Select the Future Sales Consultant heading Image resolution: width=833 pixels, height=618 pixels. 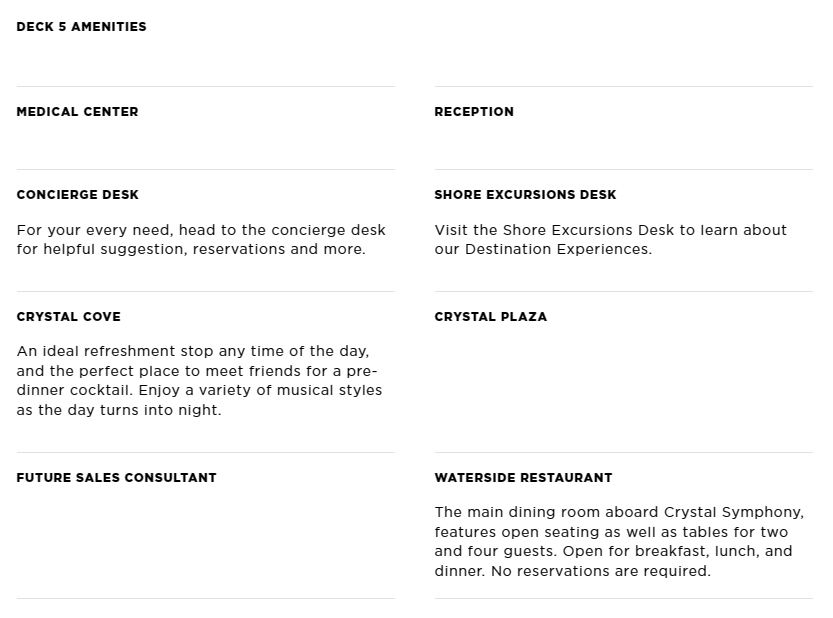116,478
